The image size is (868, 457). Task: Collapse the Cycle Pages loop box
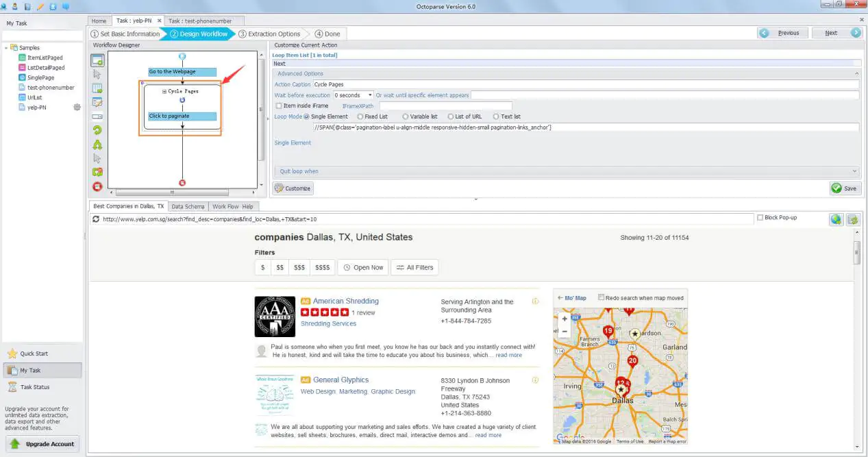tap(164, 91)
